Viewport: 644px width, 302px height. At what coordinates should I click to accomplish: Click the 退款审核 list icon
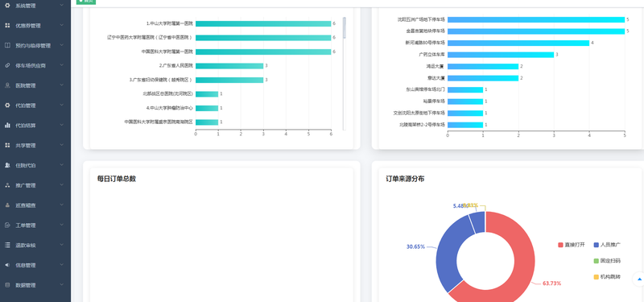coord(7,246)
